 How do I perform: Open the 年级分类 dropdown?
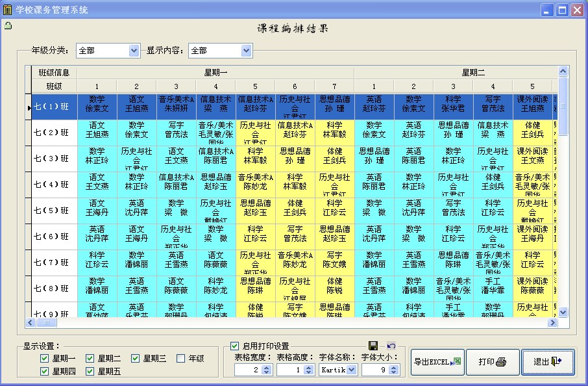(x=134, y=51)
